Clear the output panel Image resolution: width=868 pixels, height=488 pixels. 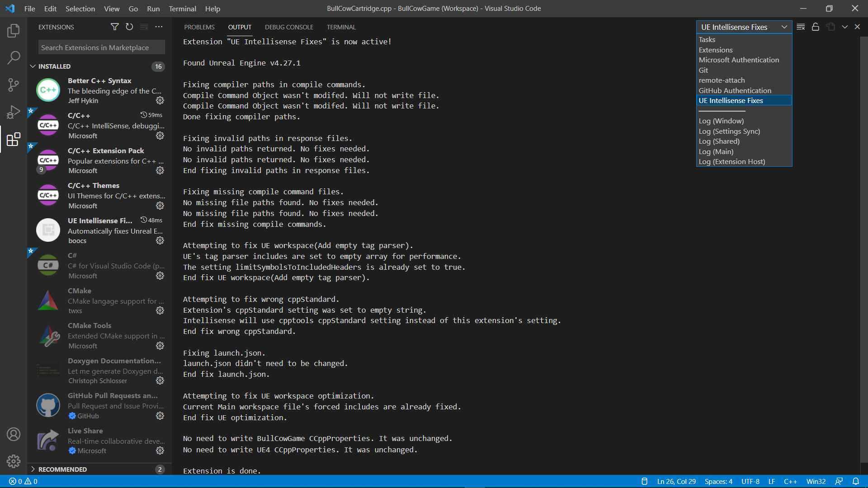click(x=801, y=27)
